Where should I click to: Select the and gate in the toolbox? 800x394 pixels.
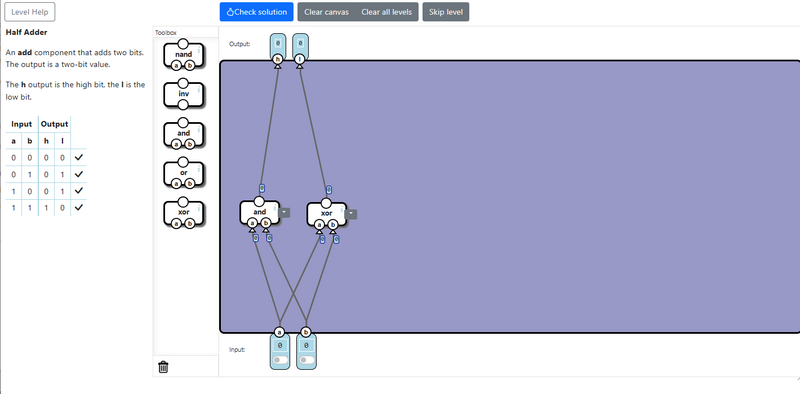point(184,133)
